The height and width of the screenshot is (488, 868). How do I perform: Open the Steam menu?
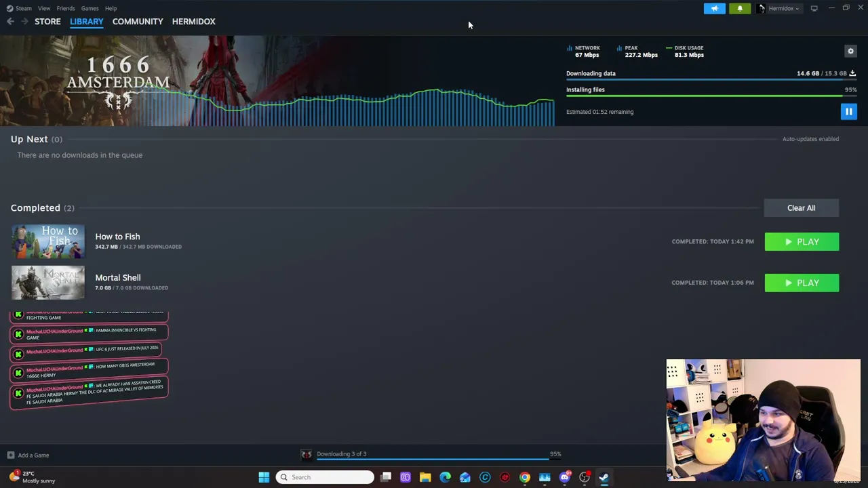click(20, 8)
